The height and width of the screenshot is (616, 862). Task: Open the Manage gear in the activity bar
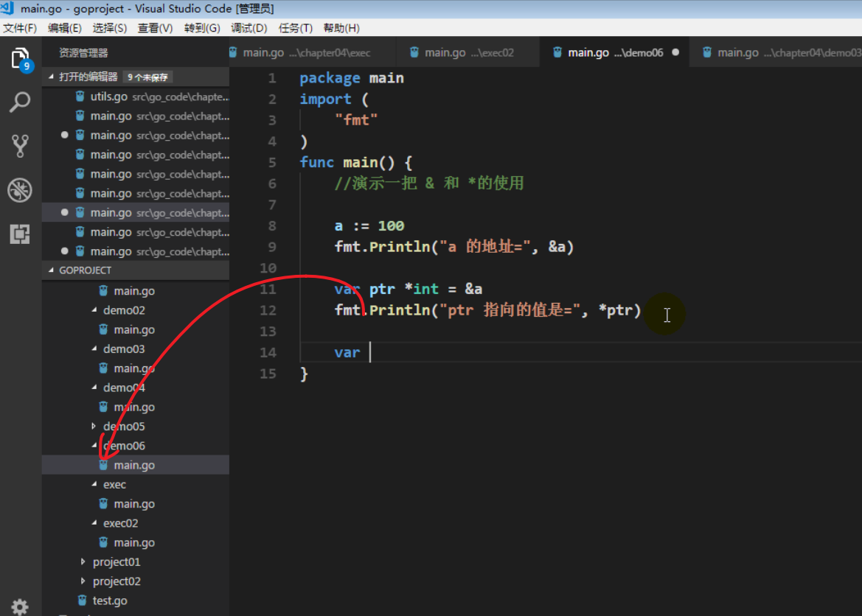20,606
